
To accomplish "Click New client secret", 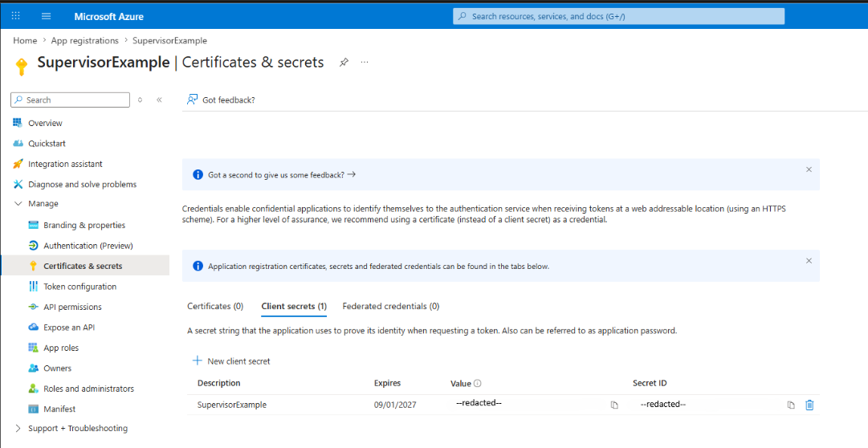I will (231, 361).
